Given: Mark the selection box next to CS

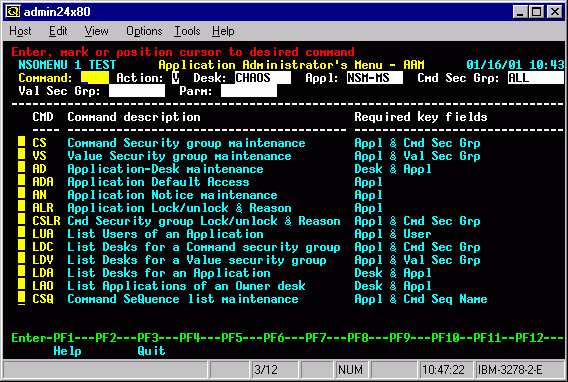Looking at the screenshot, I should [x=21, y=142].
